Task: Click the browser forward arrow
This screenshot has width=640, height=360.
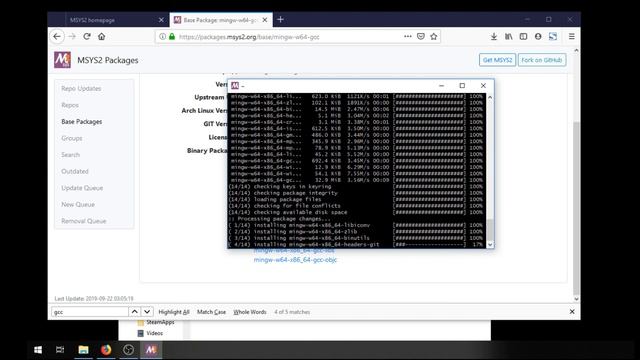Action: 72,37
